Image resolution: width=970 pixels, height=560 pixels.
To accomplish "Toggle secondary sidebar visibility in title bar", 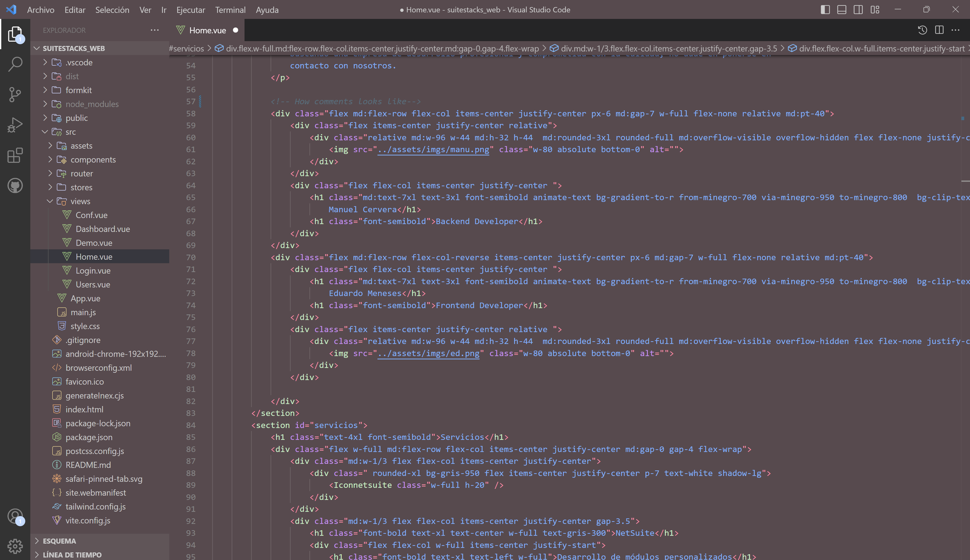I will click(858, 10).
